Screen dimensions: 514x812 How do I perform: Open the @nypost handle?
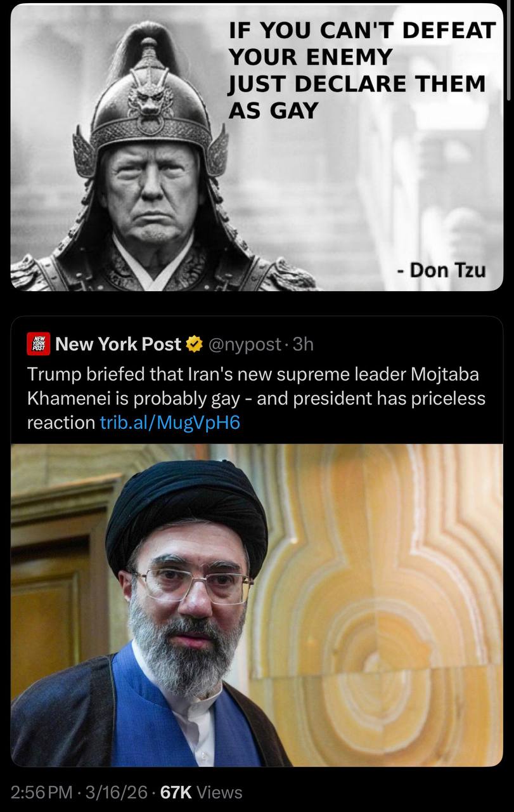click(243, 344)
